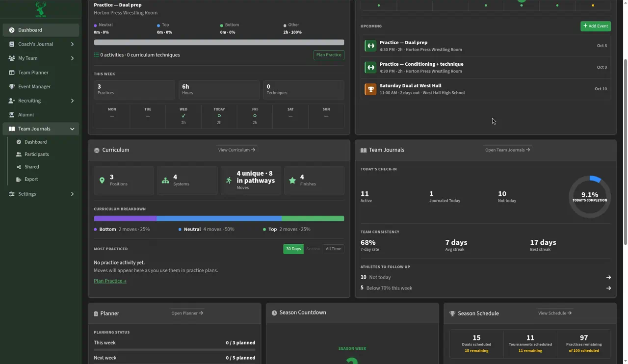
Task: Click the Dashboard gauge icon in sidebar
Action: pos(12,30)
